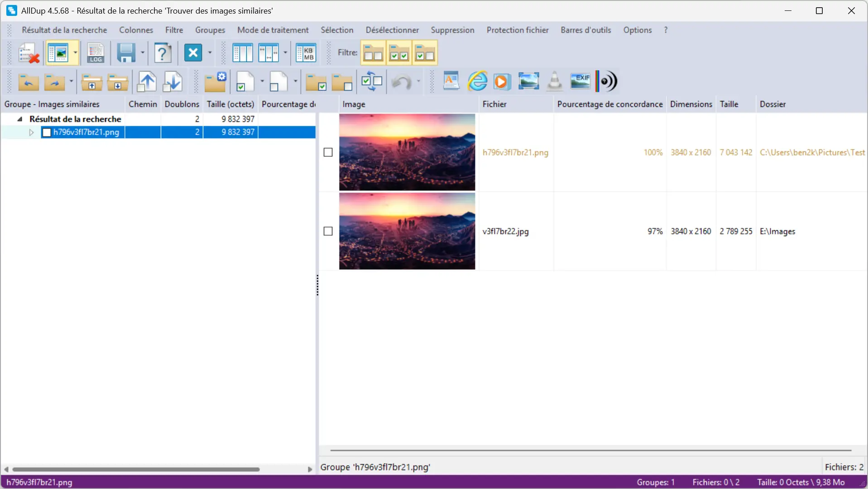Open the next group navigation dropdown arrow
The width and height of the screenshot is (868, 489).
tap(71, 82)
